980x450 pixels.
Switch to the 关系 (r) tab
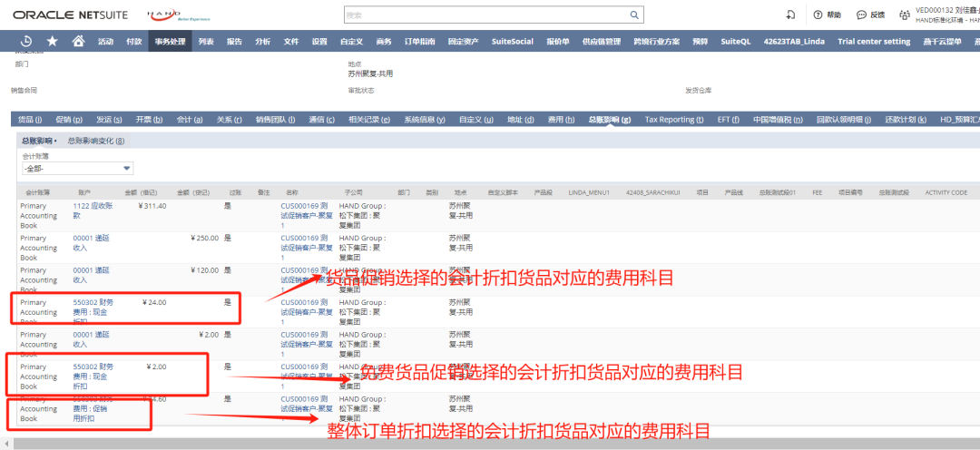pos(230,120)
